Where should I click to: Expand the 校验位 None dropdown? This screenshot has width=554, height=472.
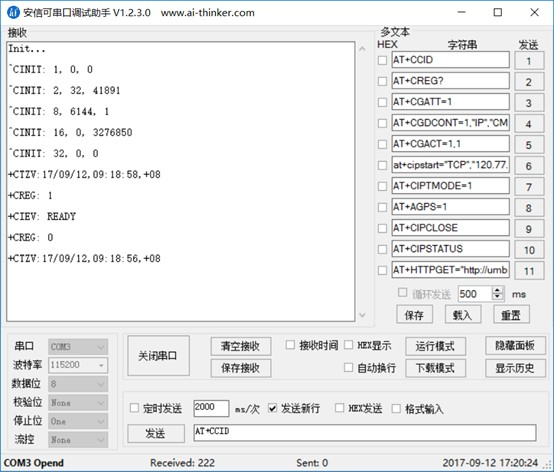(x=78, y=402)
